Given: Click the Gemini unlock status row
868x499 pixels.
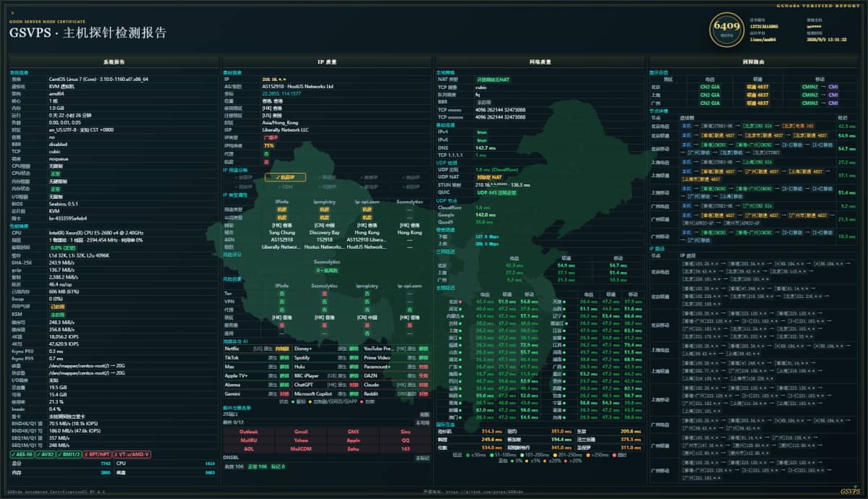Looking at the screenshot, I should pyautogui.click(x=256, y=394).
